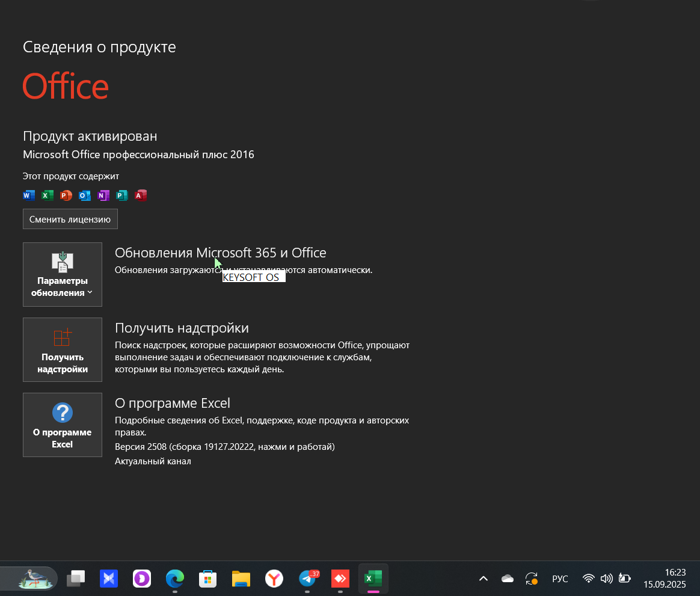
Task: Click the description starting 'Подробные сведения об Excel'
Action: tap(262, 426)
